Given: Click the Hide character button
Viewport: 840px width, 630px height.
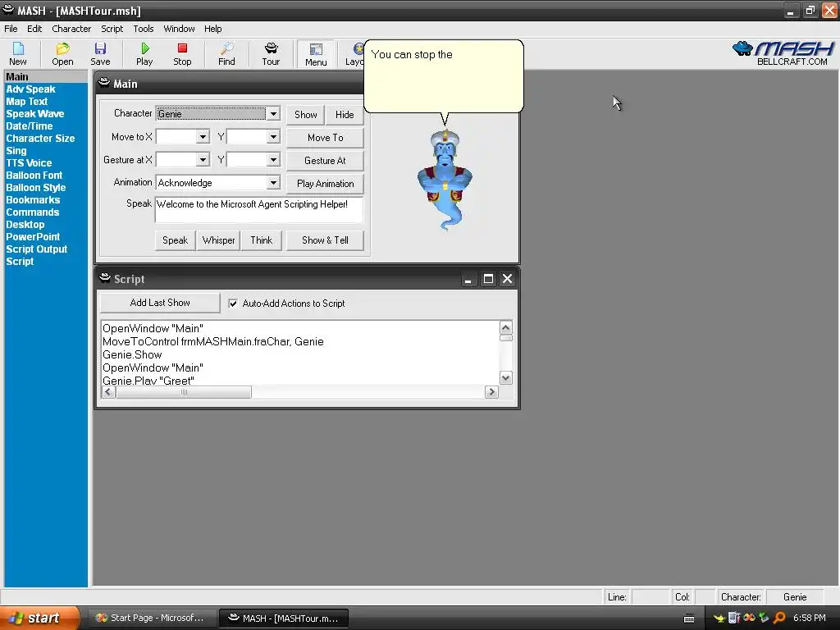Looking at the screenshot, I should (345, 115).
